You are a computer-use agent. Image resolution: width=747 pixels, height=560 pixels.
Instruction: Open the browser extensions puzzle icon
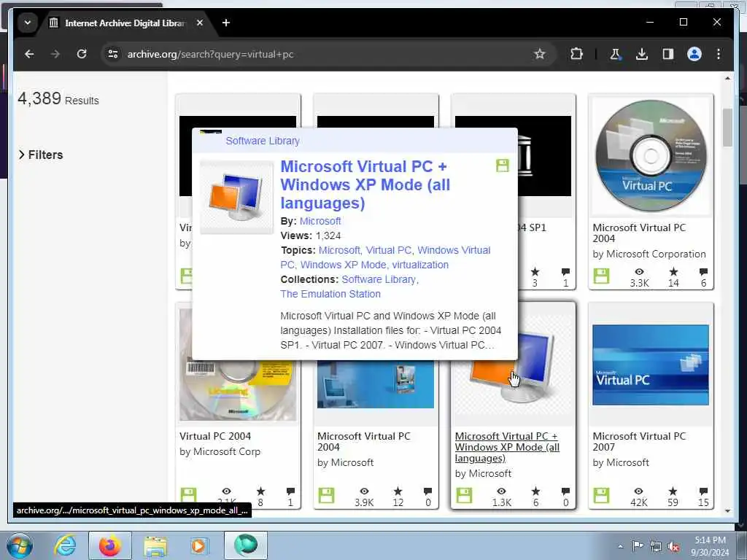pos(576,54)
